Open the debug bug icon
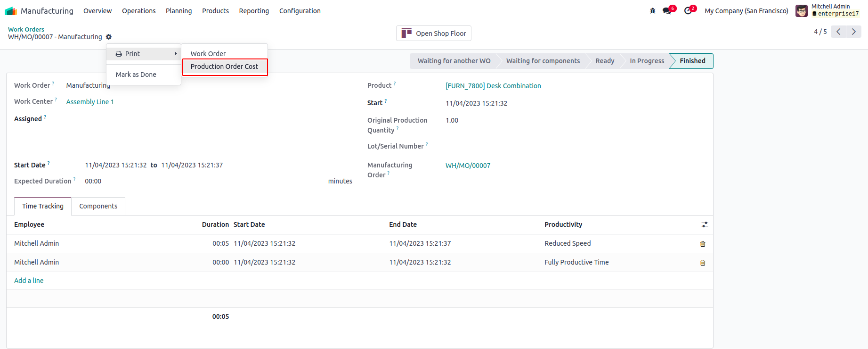Screen dimensions: 868x349 (652, 11)
